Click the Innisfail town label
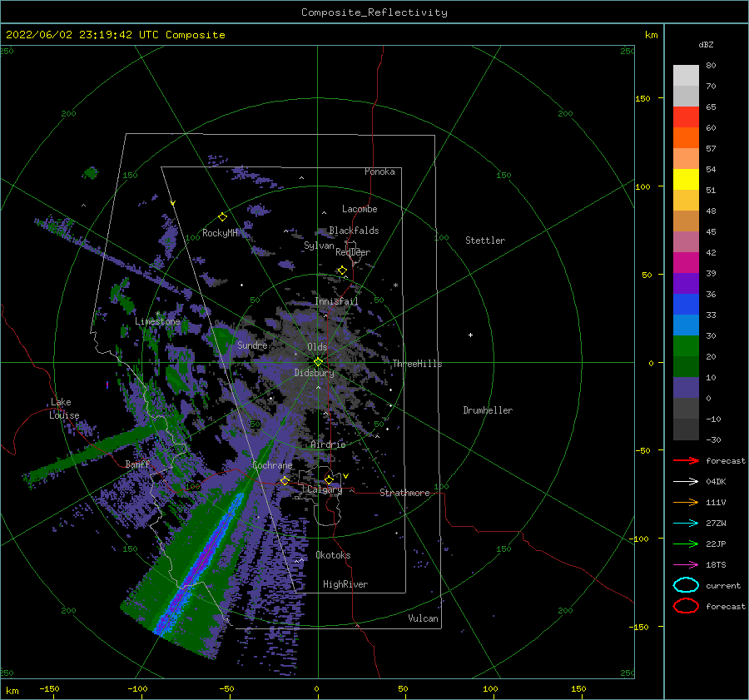 [336, 301]
